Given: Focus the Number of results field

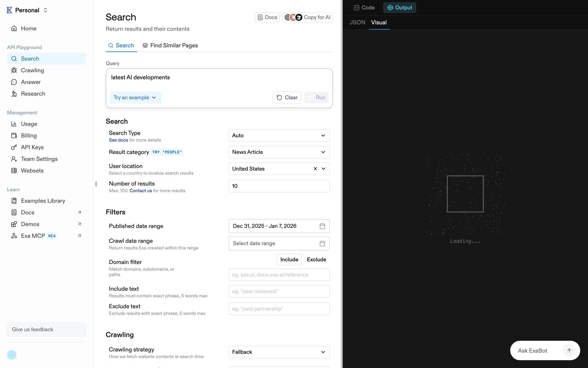Looking at the screenshot, I should pyautogui.click(x=279, y=186).
